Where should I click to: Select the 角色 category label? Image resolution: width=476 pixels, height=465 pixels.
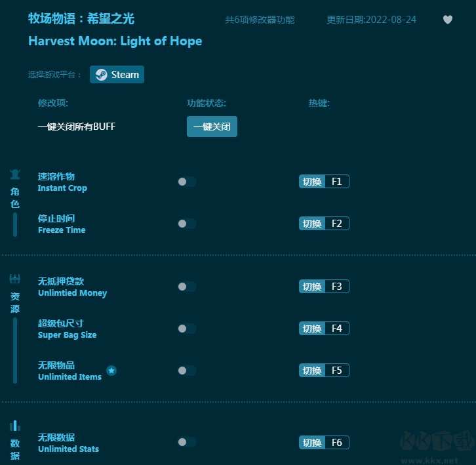pyautogui.click(x=15, y=197)
